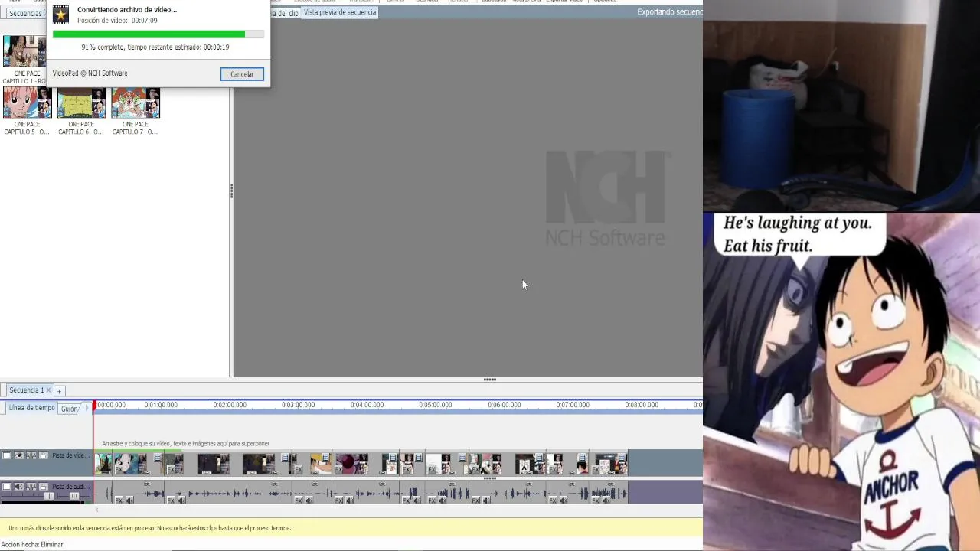This screenshot has width=980, height=551.
Task: Click speaker icon on the last audio clip
Action: (x=606, y=500)
